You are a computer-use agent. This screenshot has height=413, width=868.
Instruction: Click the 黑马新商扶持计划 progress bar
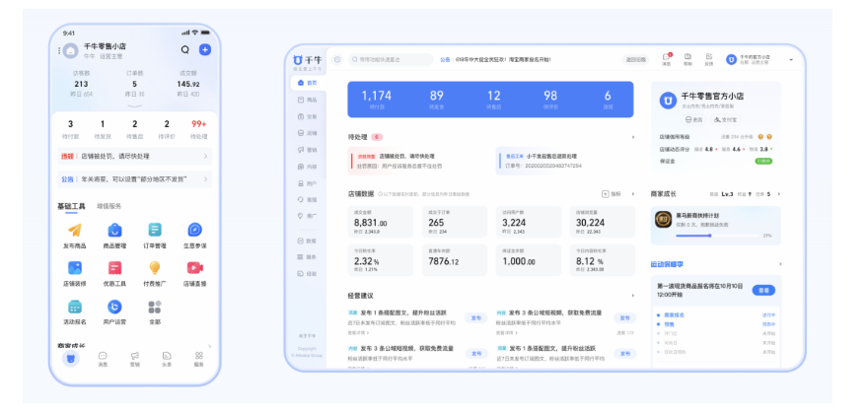pyautogui.click(x=718, y=236)
